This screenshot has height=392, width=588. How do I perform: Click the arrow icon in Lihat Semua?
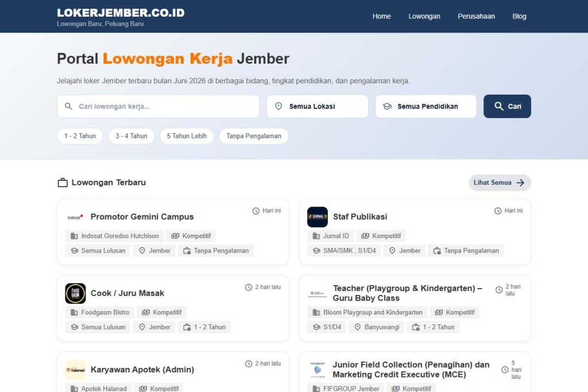520,183
